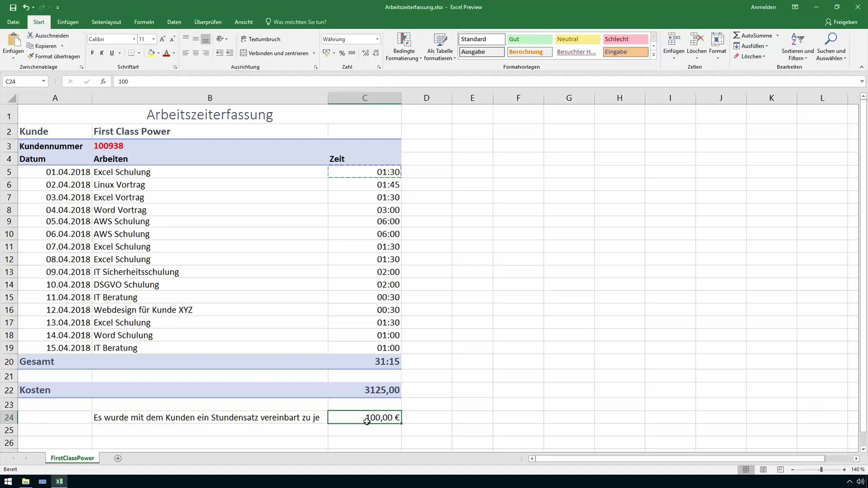
Task: Toggle Textumbruch wrap text
Action: 260,39
